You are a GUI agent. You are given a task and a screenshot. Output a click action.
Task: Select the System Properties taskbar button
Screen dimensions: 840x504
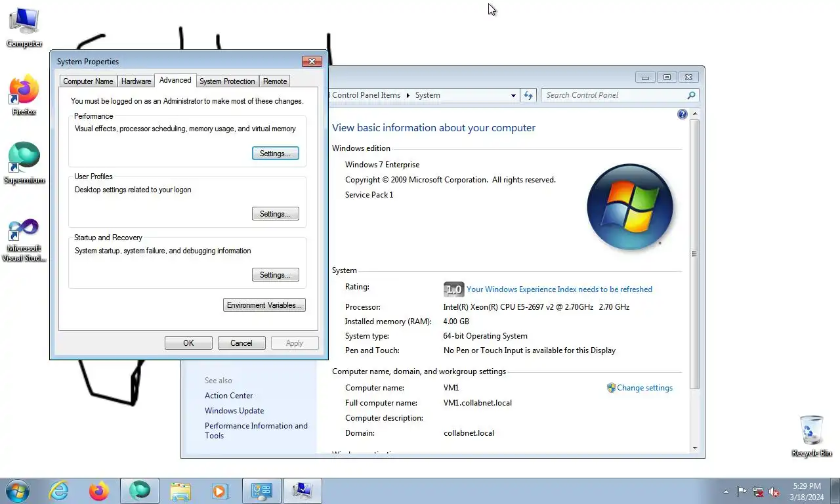pyautogui.click(x=303, y=490)
